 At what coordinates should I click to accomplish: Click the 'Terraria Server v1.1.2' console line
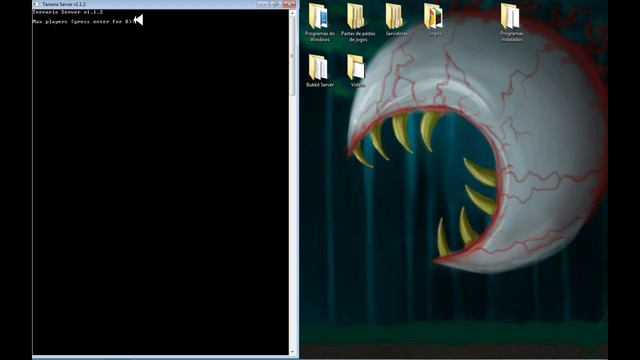(68, 12)
